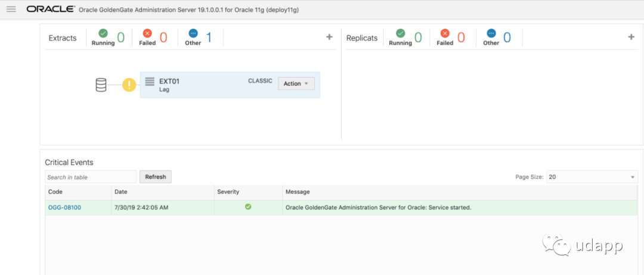Click the Extracts Other blue icon

tap(193, 33)
